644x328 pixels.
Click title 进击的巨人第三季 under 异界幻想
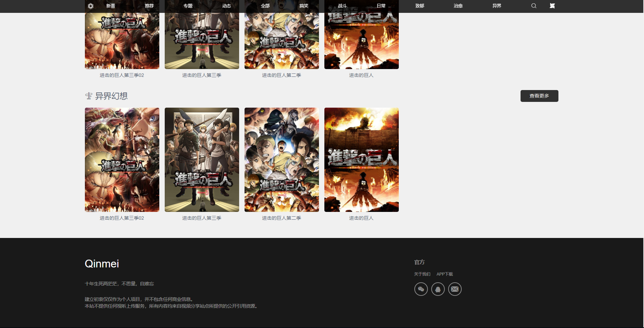tap(202, 218)
